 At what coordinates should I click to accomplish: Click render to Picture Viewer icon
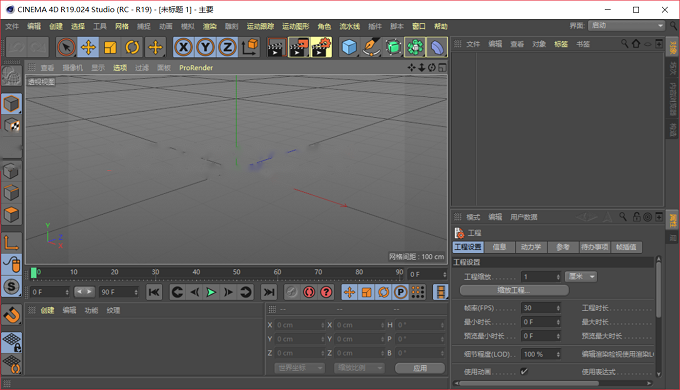click(298, 47)
